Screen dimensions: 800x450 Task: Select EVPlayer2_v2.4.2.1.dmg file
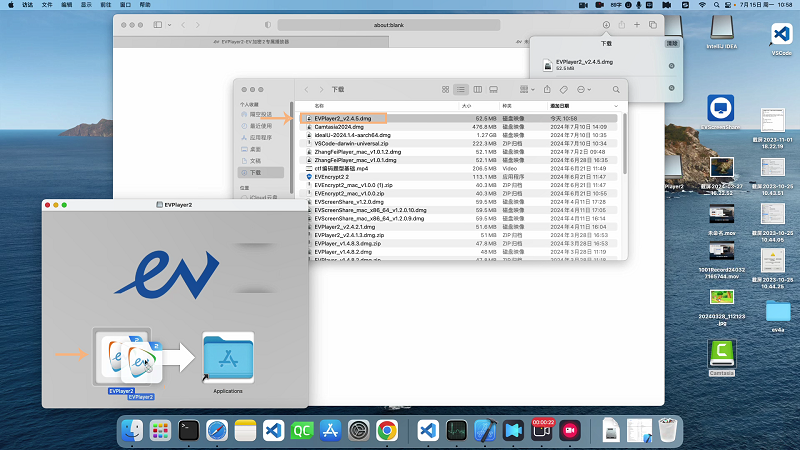coord(459,227)
